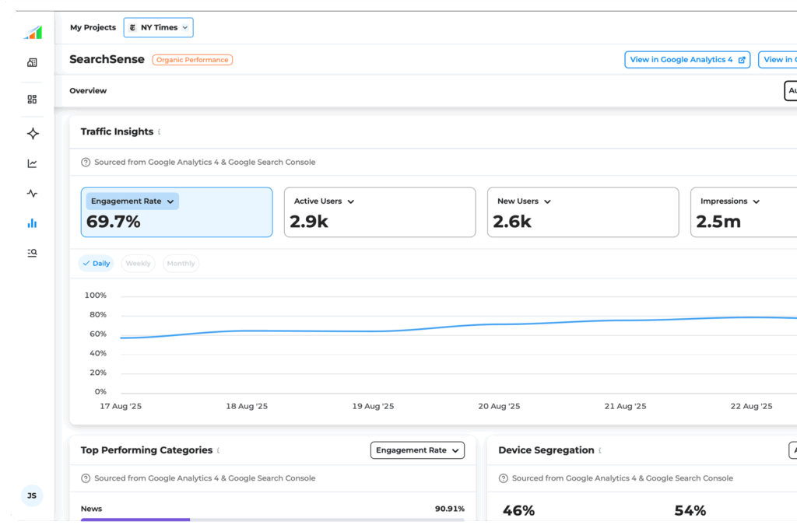Click the app logo in the sidebar
Screen dimensions: 797x532
(x=32, y=32)
